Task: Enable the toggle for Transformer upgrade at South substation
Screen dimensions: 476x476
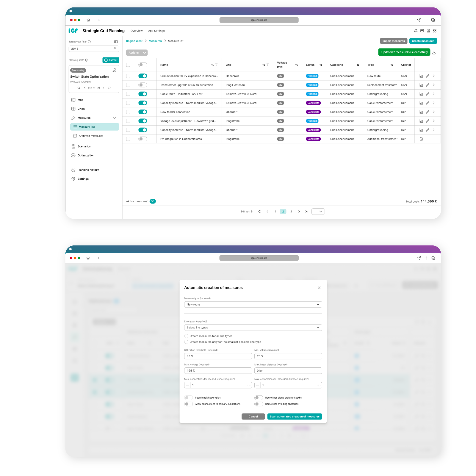Action: pyautogui.click(x=143, y=85)
